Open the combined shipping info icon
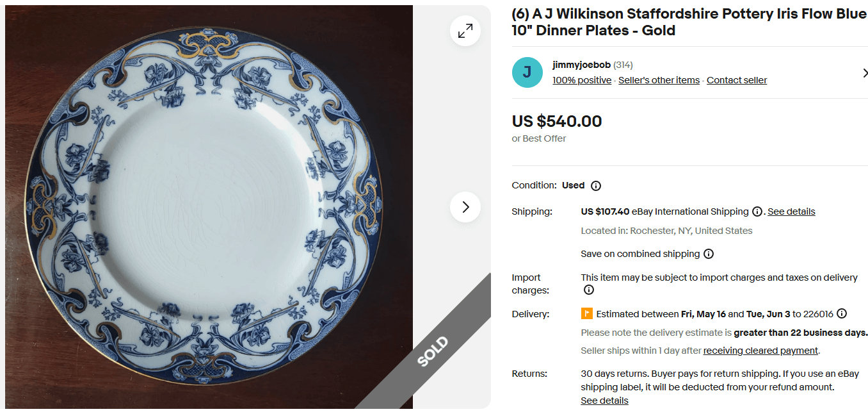 [709, 254]
